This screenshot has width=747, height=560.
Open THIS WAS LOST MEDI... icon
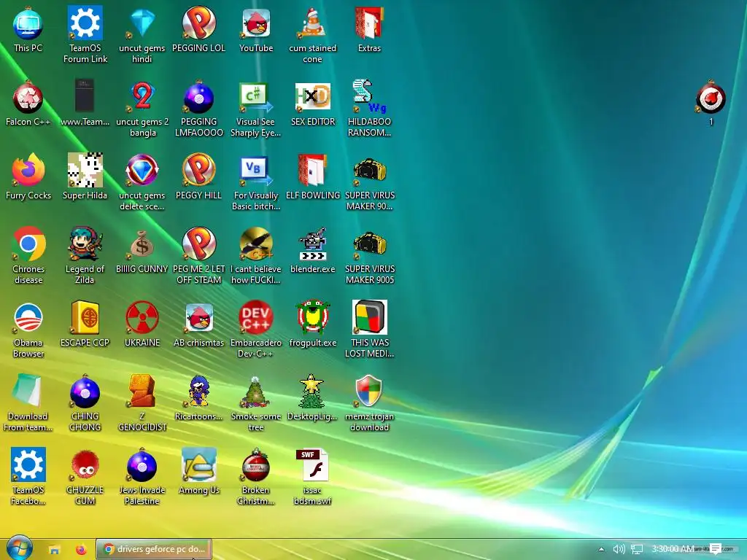pyautogui.click(x=369, y=317)
